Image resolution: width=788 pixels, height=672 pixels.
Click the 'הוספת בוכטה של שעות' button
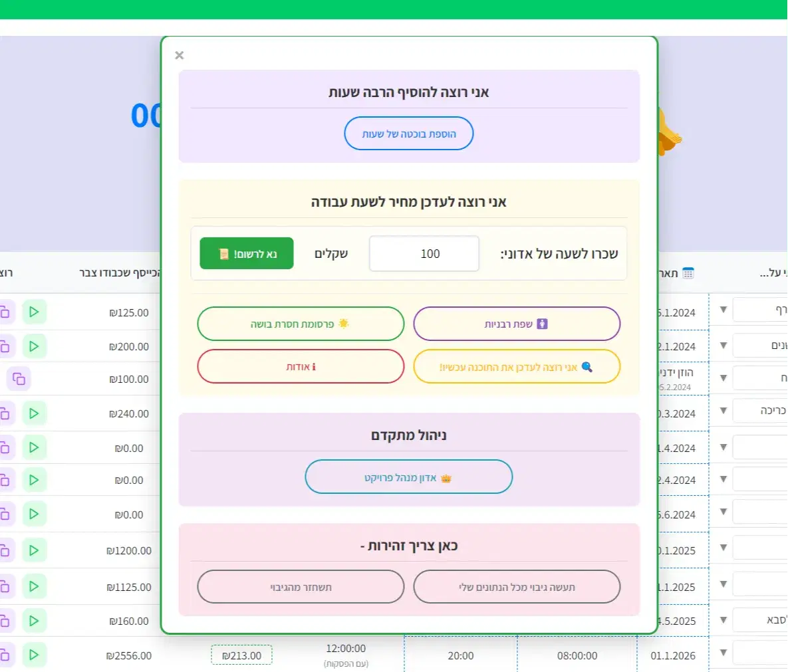pyautogui.click(x=408, y=134)
